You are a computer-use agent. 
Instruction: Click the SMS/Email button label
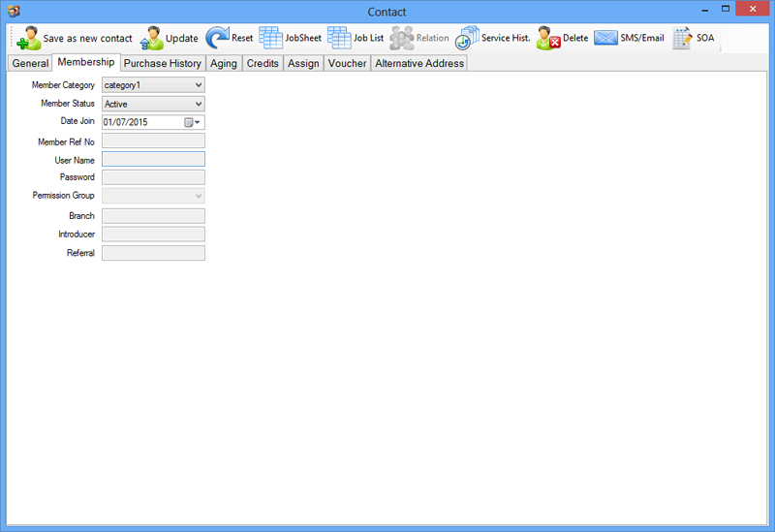642,38
